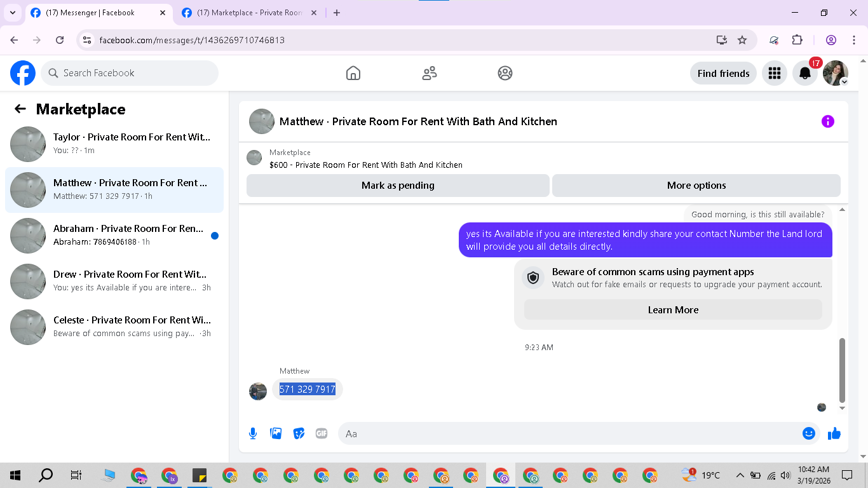The height and width of the screenshot is (488, 868).
Task: Click the Find friends button
Action: (723, 73)
